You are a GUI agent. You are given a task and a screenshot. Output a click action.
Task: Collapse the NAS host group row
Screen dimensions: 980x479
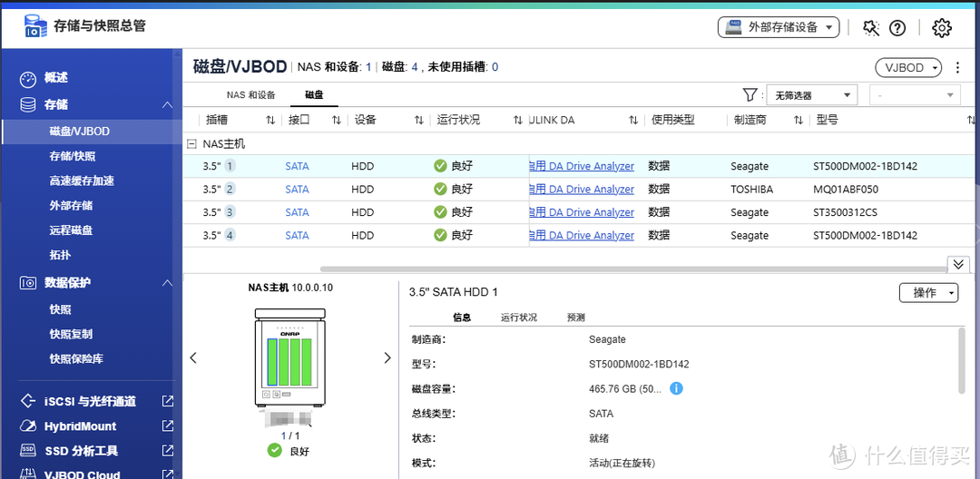coord(191,144)
